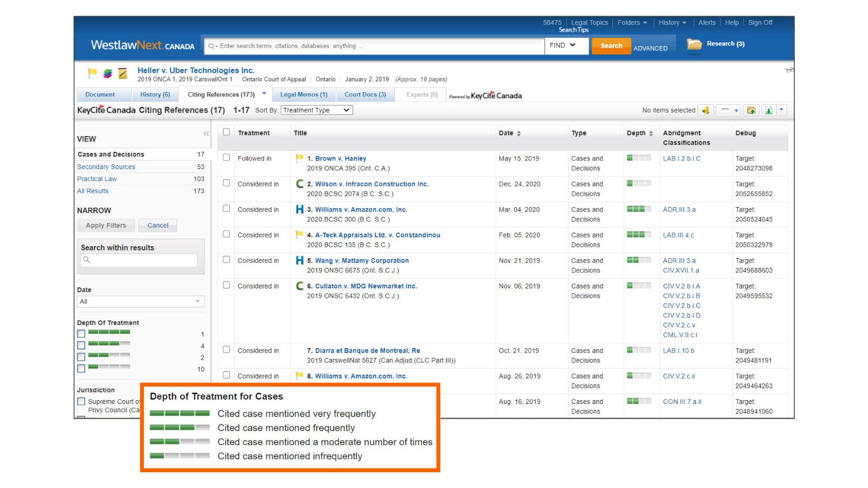
Task: Check the four-bar depth of treatment filter
Action: click(x=81, y=334)
